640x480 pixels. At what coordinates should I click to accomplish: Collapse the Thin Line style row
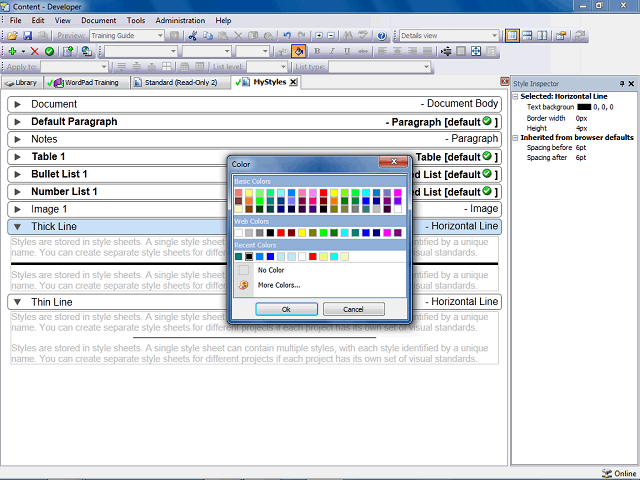pos(18,302)
